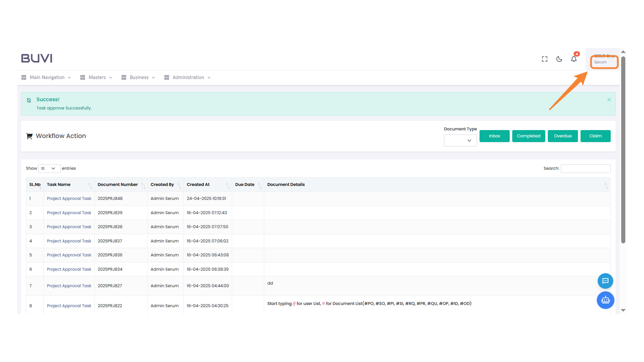Viewport: 644px width, 362px height.
Task: Click the cart icon beside Workflow Action
Action: [x=30, y=136]
